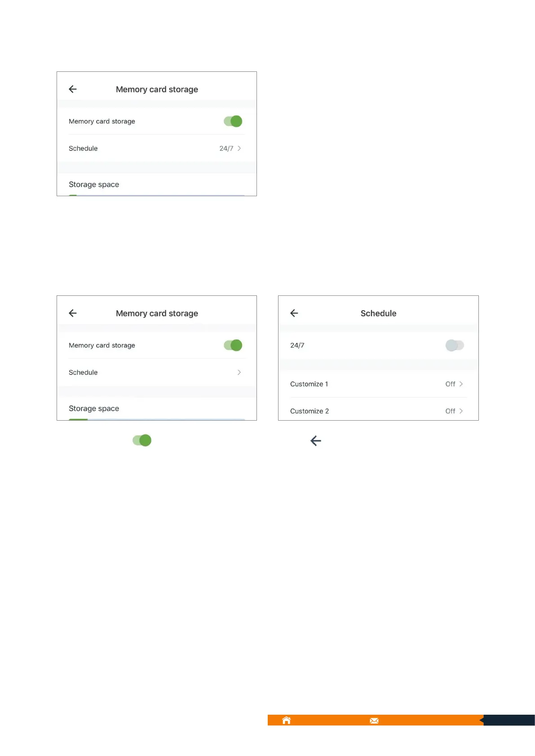Click back arrow in the lower Memory card storage panel

73,313
